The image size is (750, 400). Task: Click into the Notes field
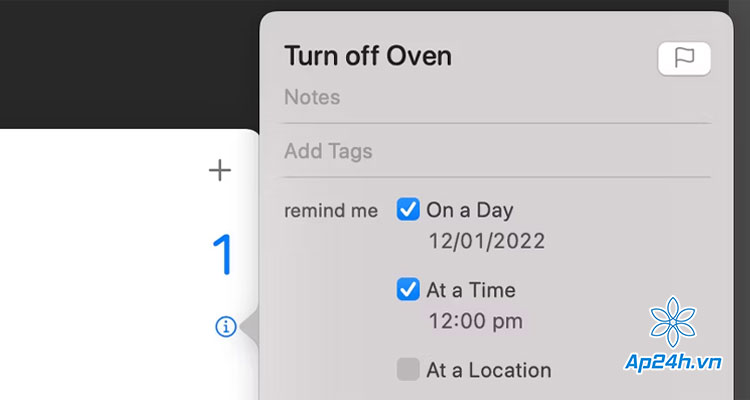[497, 97]
